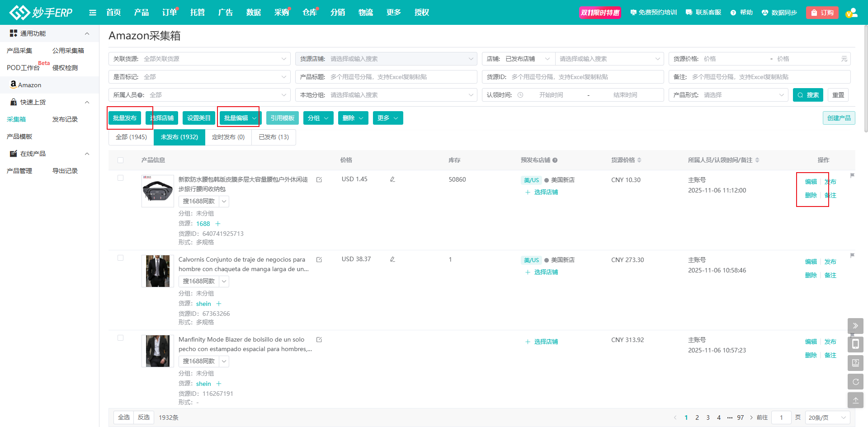Click the price edit pencil next to USD 1.45
This screenshot has height=427, width=868.
click(x=392, y=179)
